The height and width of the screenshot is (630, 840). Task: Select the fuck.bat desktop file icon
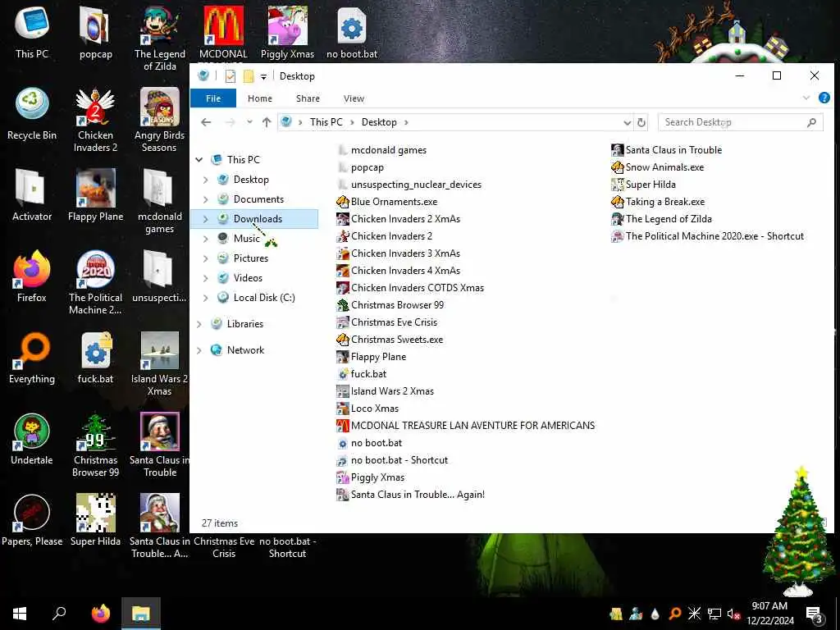coord(95,358)
